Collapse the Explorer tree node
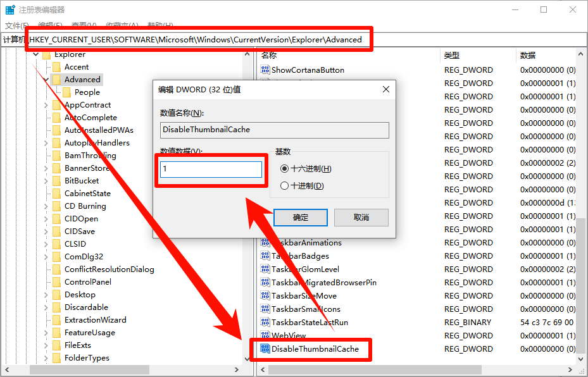Image resolution: width=588 pixels, height=377 pixels. (x=35, y=55)
